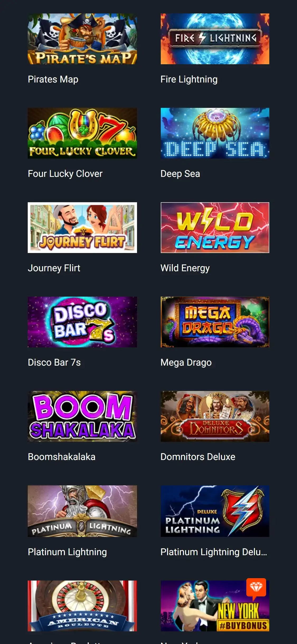The image size is (297, 644).
Task: Click the Pirates Map title link
Action: (53, 79)
